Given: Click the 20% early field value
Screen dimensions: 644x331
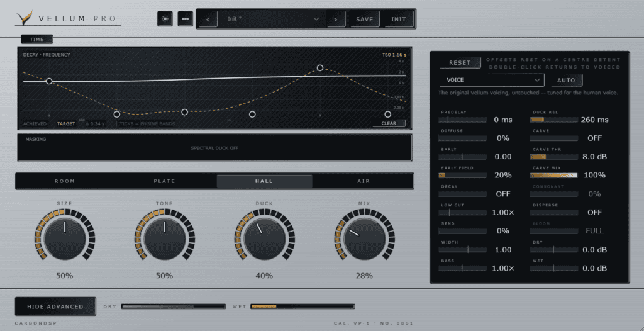Looking at the screenshot, I should pyautogui.click(x=502, y=175).
